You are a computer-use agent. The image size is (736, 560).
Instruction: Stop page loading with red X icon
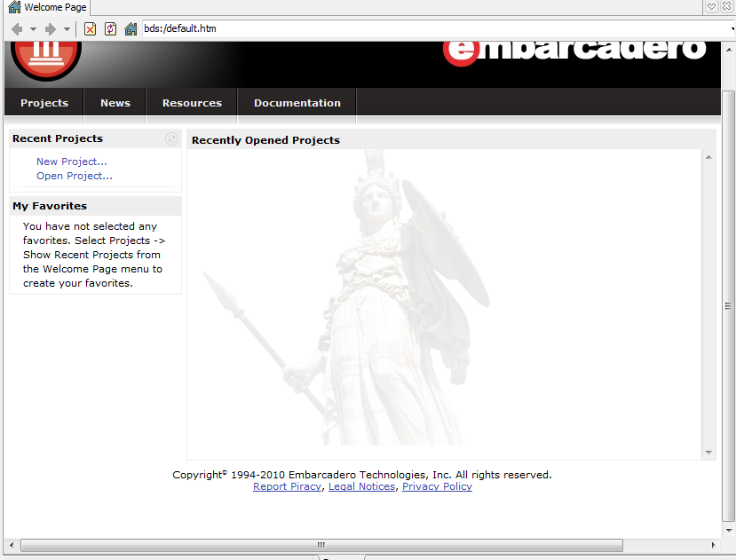click(91, 29)
